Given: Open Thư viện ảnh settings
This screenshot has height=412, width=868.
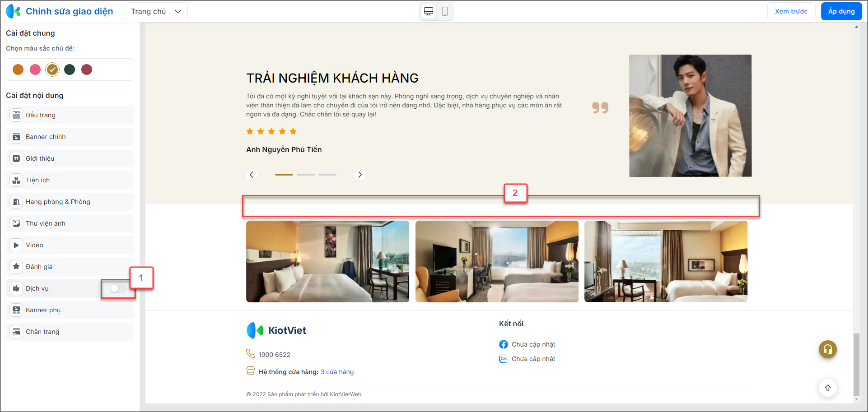Looking at the screenshot, I should click(x=70, y=223).
